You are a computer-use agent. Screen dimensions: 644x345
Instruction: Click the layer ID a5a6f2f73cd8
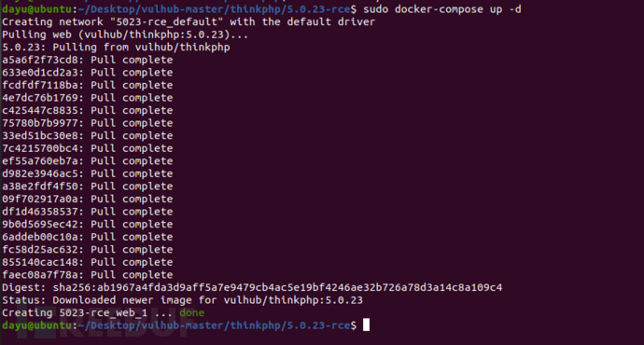pos(40,60)
